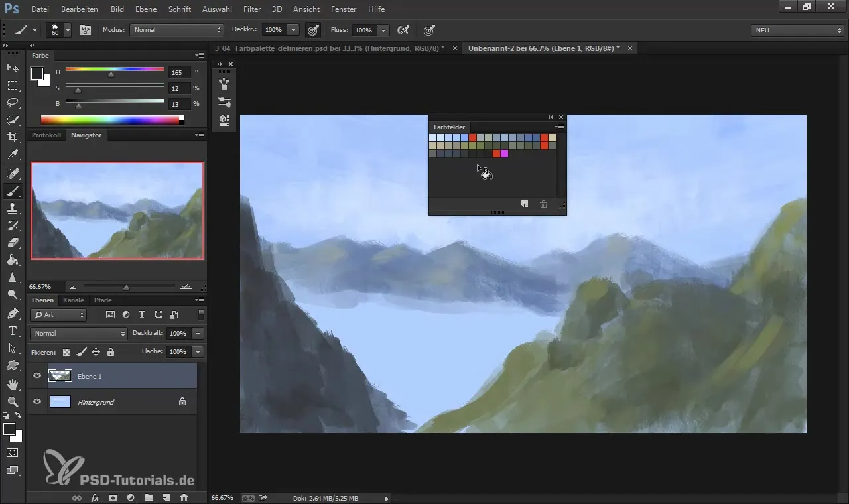Enable airbrush mode next to Fluss
Screen dimensions: 849x504
pyautogui.click(x=403, y=30)
